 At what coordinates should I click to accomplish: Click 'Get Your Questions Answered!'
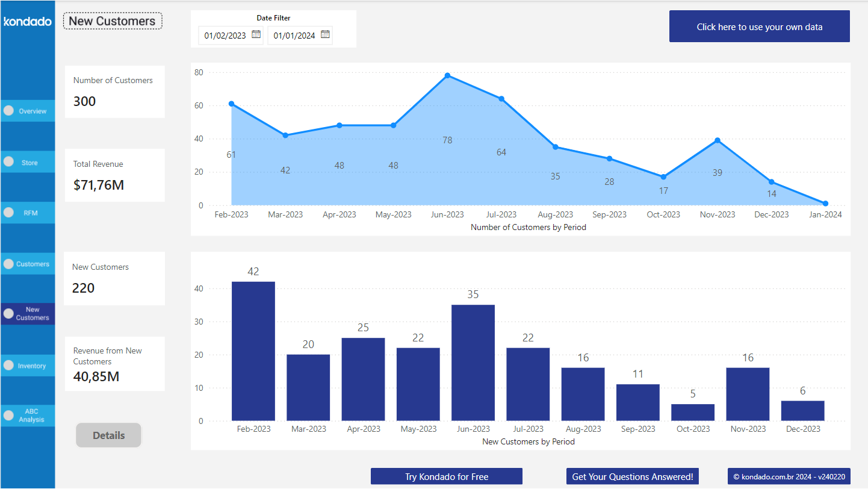click(x=632, y=476)
